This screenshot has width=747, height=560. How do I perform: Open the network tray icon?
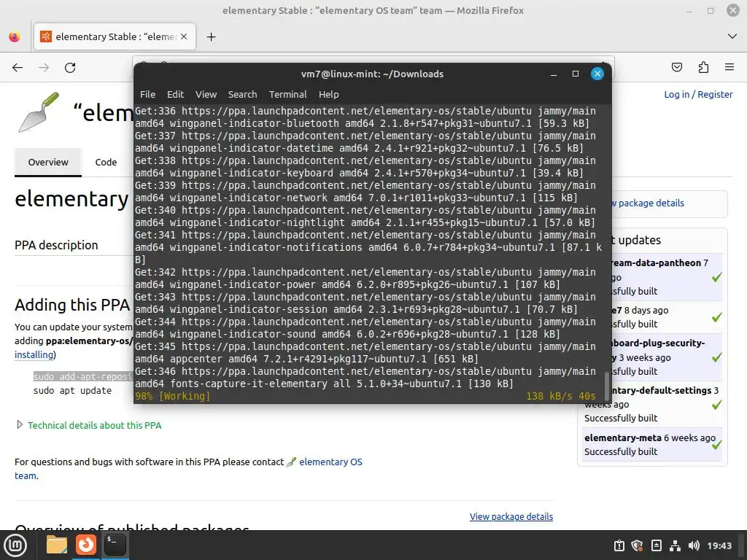[x=675, y=545]
